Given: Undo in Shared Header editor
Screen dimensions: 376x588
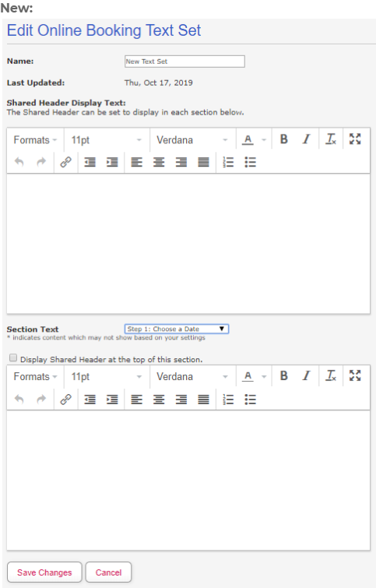Looking at the screenshot, I should point(19,162).
